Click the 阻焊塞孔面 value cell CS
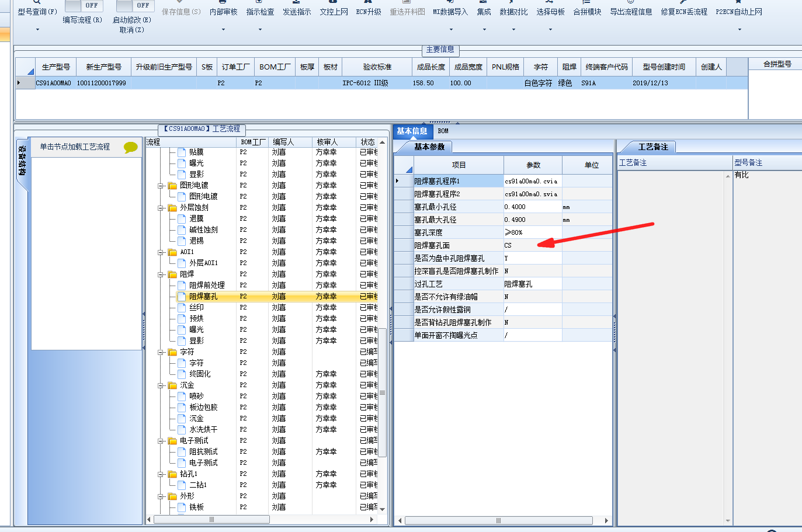The image size is (802, 532). 532,245
